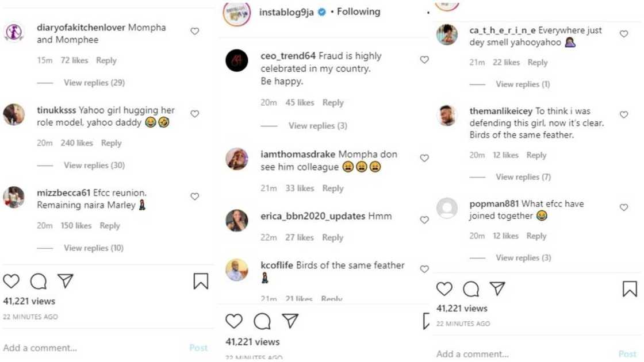Screen dimensions: 644x362
Task: Save the post using the bookmark icon
Action: [201, 281]
